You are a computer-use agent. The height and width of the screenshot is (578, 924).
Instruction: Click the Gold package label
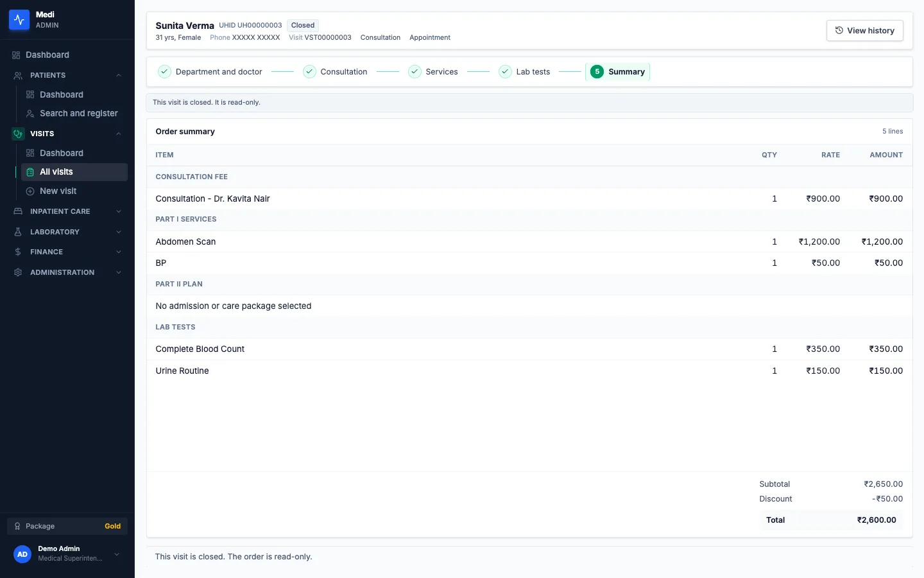(113, 526)
